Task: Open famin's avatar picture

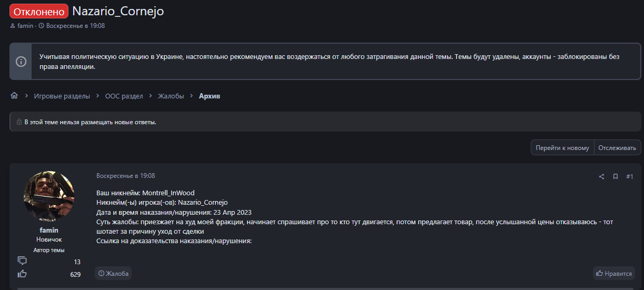Action: 49,196
